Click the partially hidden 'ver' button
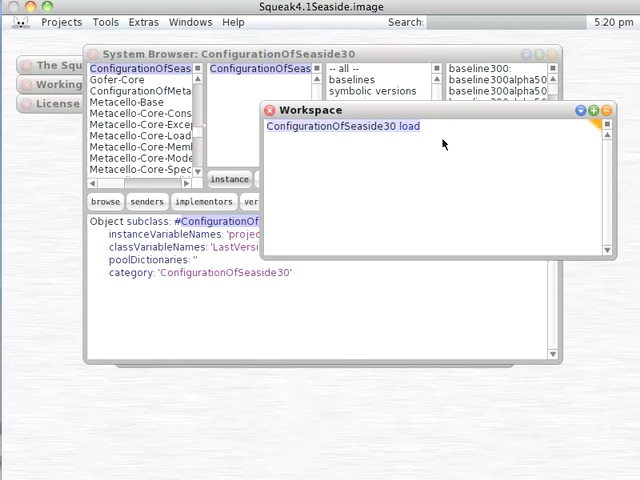 coord(250,202)
